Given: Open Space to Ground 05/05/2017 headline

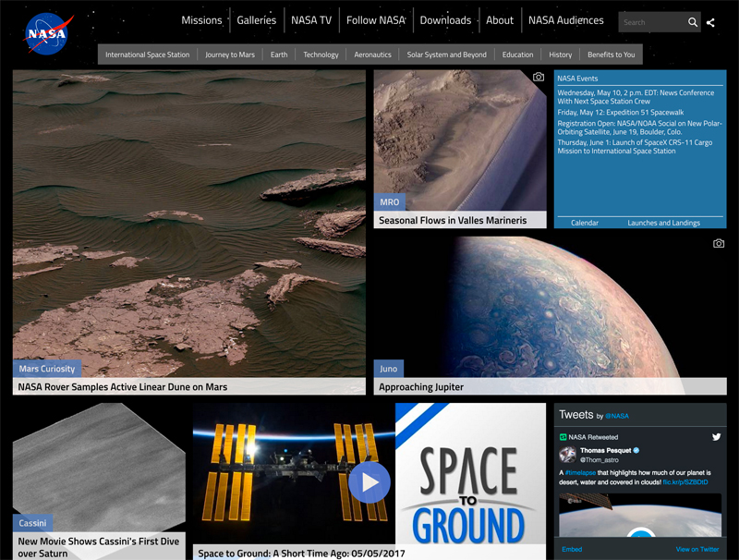Looking at the screenshot, I should [x=301, y=554].
